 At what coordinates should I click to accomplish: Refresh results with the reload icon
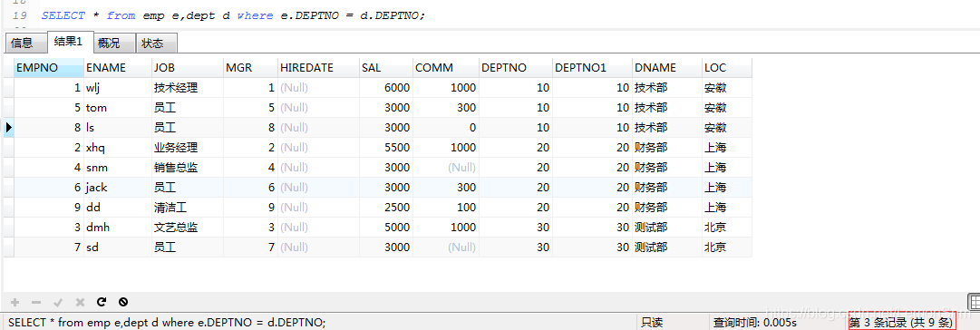[x=102, y=302]
